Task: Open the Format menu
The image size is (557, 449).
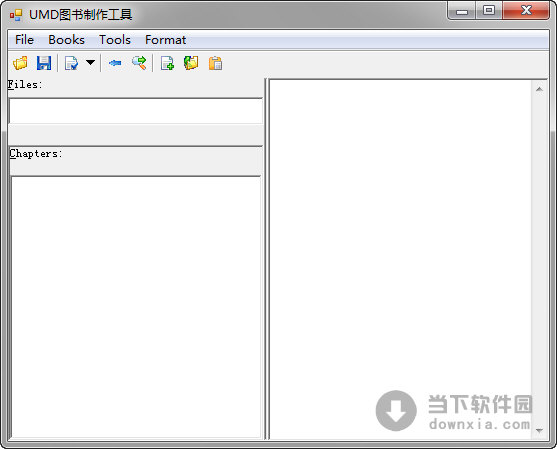Action: click(166, 40)
